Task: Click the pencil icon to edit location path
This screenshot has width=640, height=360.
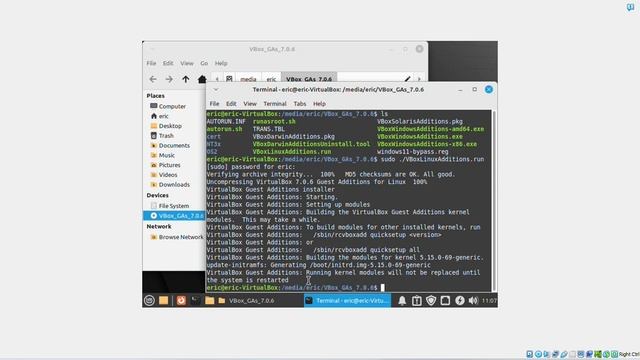Action: pyautogui.click(x=407, y=79)
